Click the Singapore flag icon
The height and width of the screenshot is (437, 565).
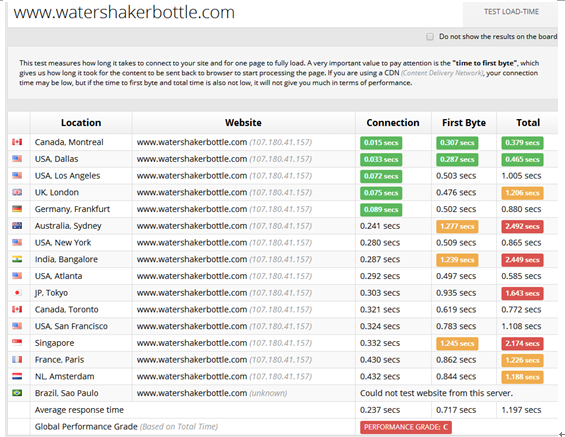(x=17, y=343)
